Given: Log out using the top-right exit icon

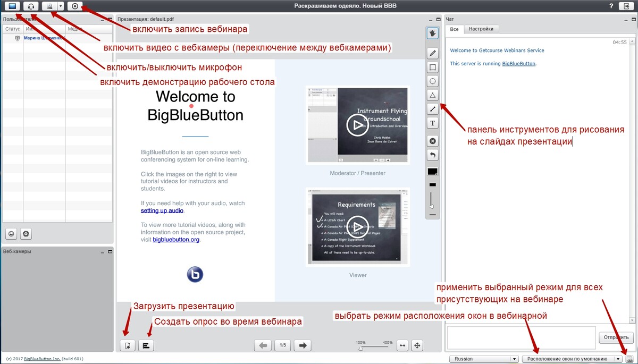Looking at the screenshot, I should (x=625, y=6).
